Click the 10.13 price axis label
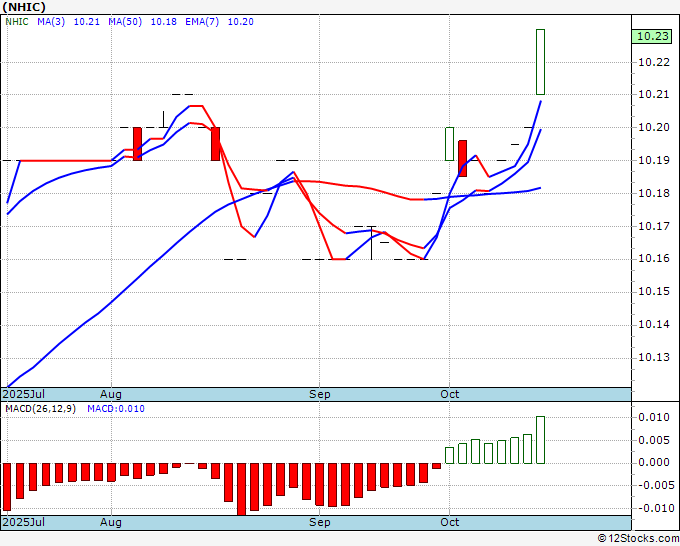 coord(654,357)
